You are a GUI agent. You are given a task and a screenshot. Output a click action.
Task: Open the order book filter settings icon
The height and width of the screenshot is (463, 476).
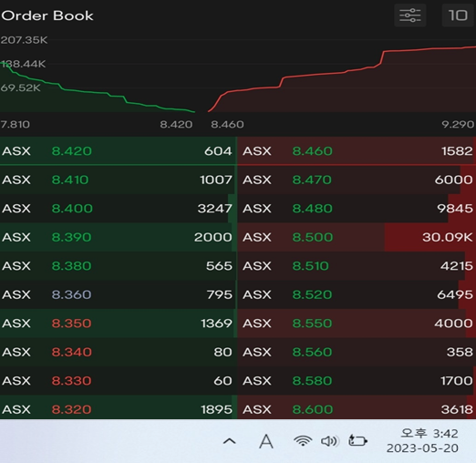tap(410, 15)
